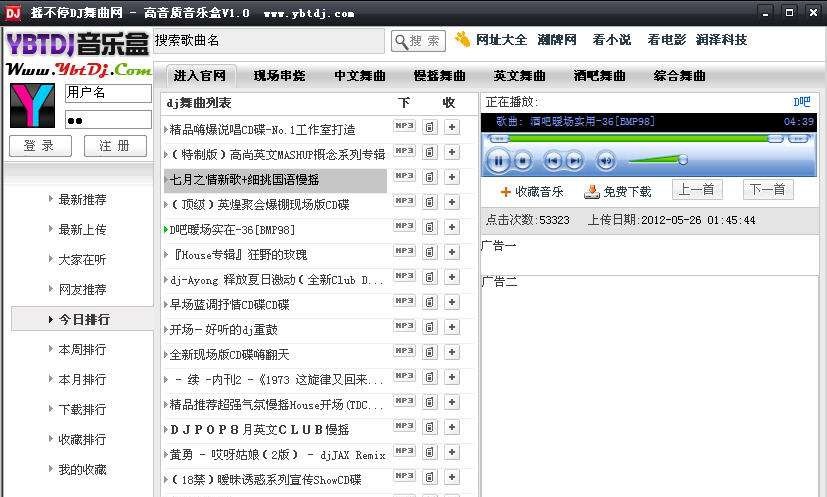Viewport: 827px width, 497px height.
Task: Open the 潮牌网 link
Action: pos(557,40)
